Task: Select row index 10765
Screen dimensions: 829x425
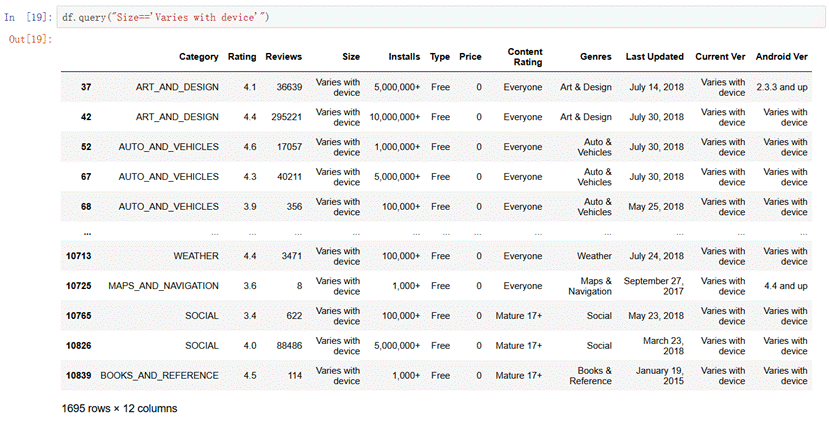Action: (x=78, y=316)
